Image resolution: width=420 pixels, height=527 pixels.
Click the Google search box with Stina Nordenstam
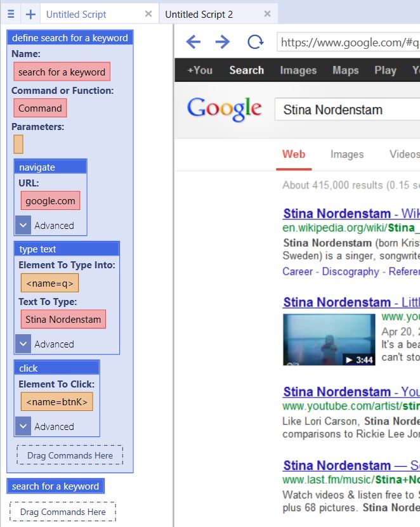tap(348, 109)
